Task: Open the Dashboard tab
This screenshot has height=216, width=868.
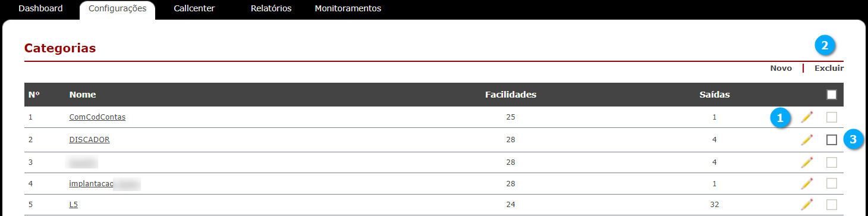Action: coord(40,9)
